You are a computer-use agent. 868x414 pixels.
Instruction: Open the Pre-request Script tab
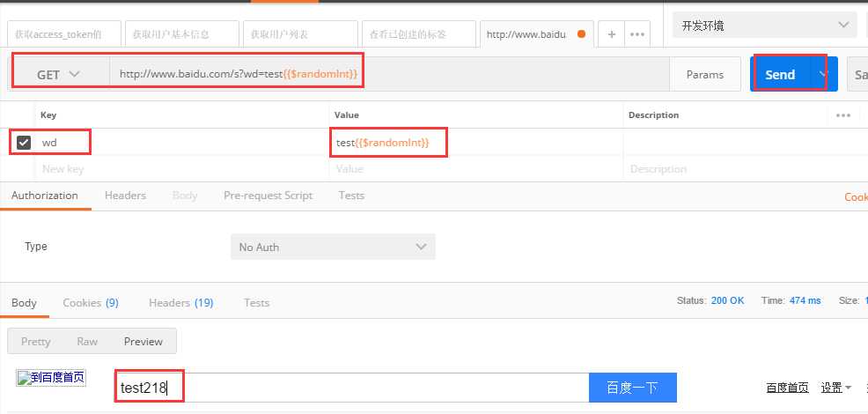[x=268, y=196]
